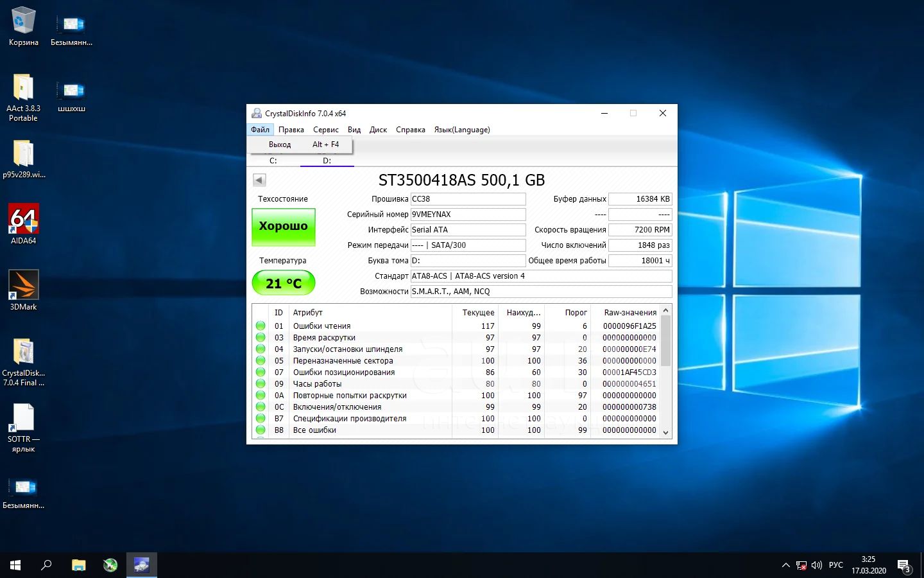Click the Хорошо health status button
The height and width of the screenshot is (578, 924).
(x=283, y=226)
